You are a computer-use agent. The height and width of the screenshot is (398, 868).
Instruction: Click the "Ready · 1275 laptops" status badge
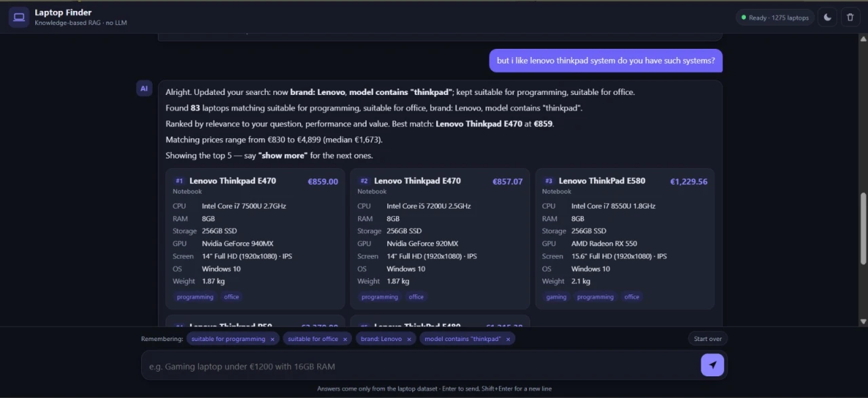click(775, 18)
